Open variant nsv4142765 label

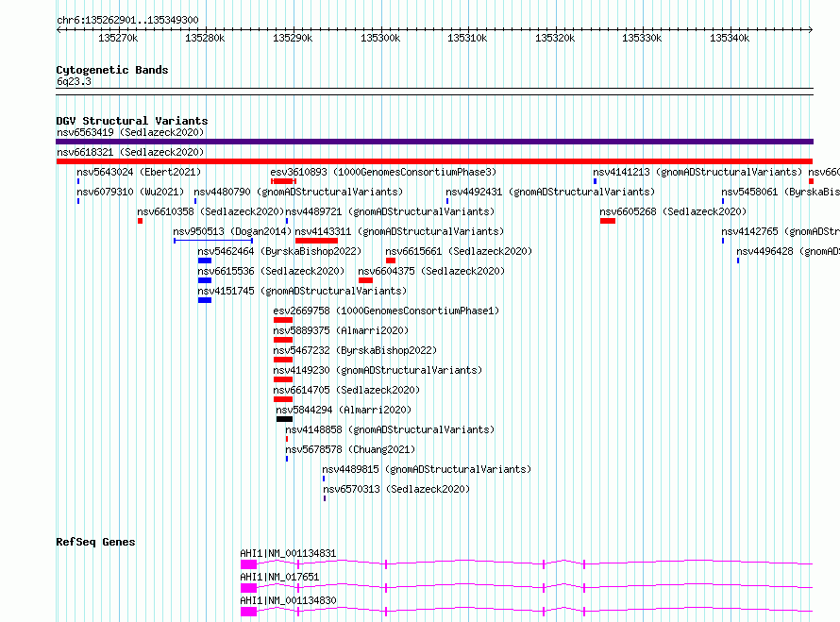780,231
